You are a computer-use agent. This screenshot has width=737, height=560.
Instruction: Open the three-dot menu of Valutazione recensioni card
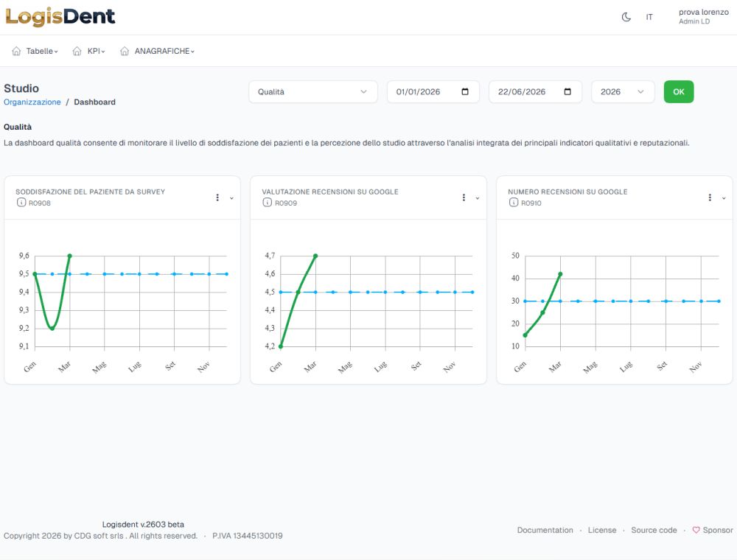(464, 197)
